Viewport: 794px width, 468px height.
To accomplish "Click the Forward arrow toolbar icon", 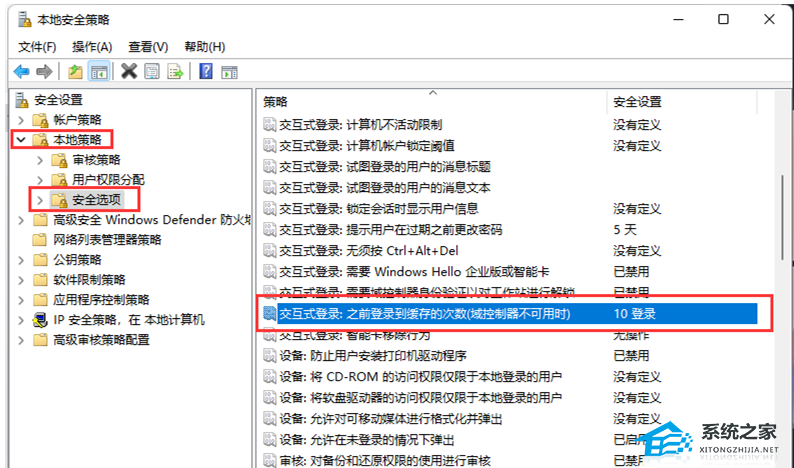I will click(45, 72).
